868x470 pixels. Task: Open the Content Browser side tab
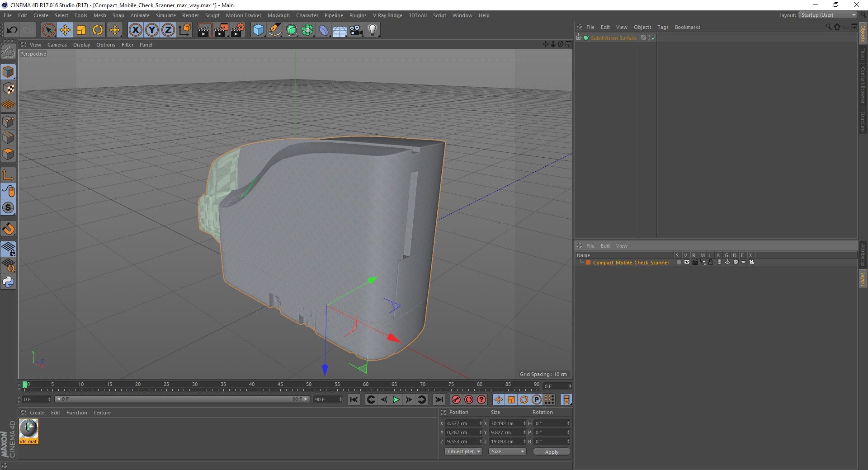click(863, 85)
